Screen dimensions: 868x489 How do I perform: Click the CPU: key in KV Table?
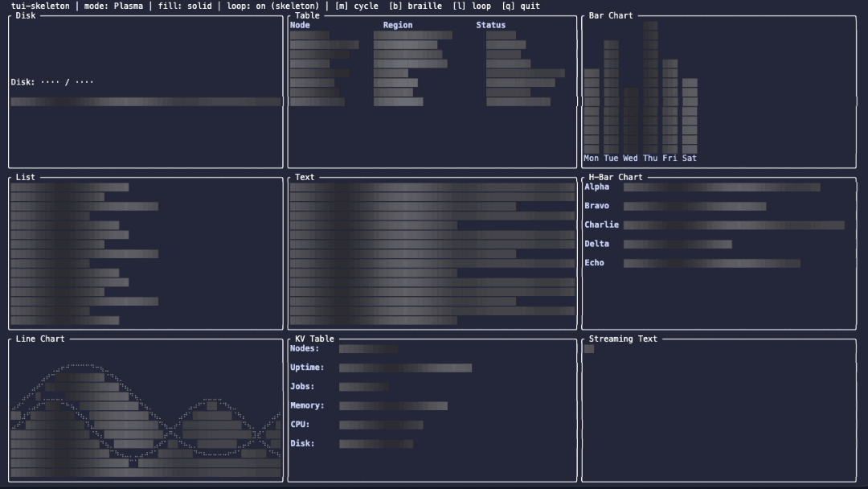300,424
